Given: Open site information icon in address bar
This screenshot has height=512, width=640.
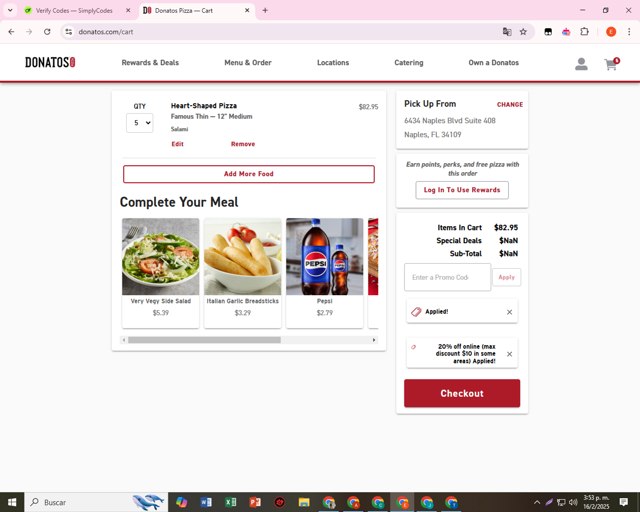Looking at the screenshot, I should click(69, 32).
